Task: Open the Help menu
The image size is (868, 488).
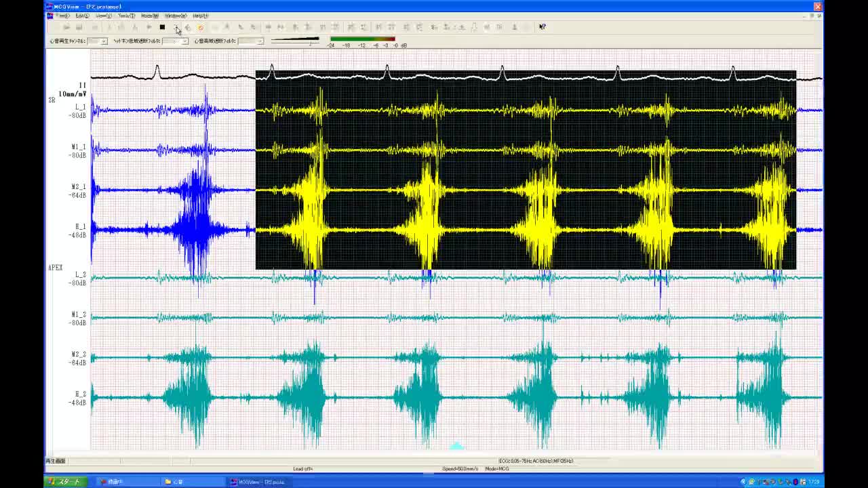Action: (x=201, y=16)
